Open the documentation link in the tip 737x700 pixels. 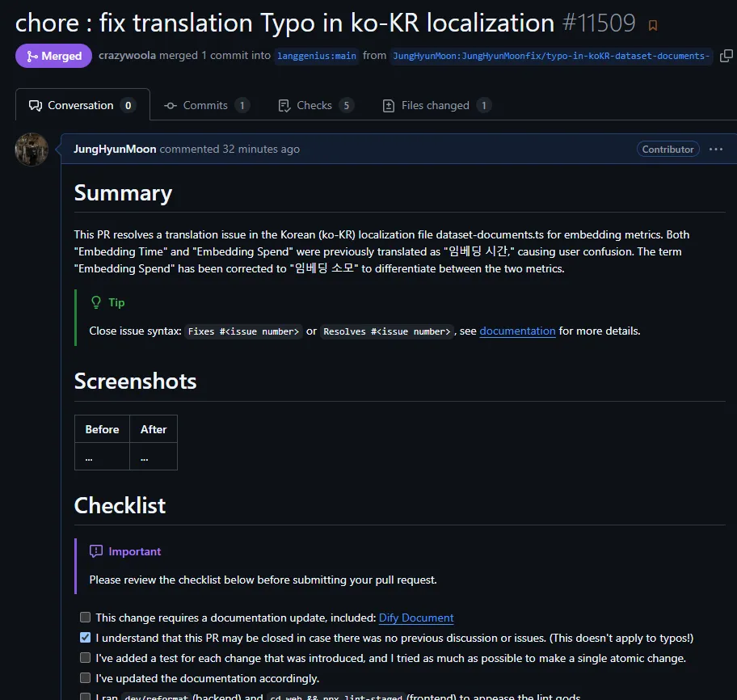click(x=517, y=331)
